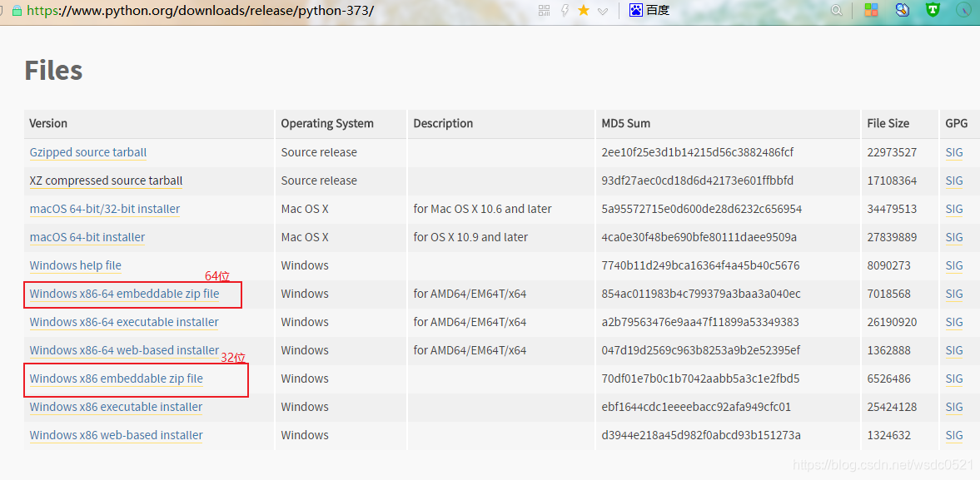The height and width of the screenshot is (480, 980).
Task: Download Windows x86-64 web-based installer
Action: pyautogui.click(x=124, y=350)
